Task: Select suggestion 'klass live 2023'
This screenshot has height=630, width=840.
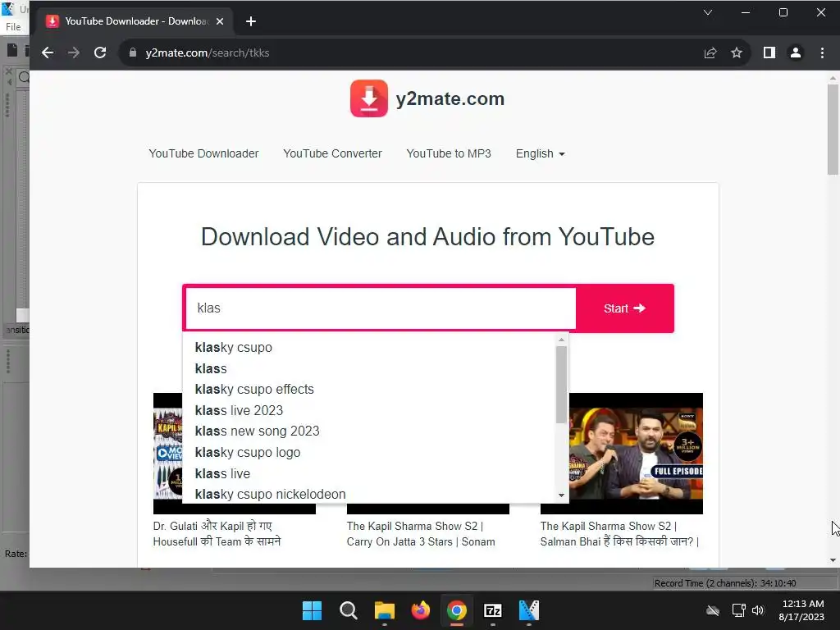Action: point(370,410)
